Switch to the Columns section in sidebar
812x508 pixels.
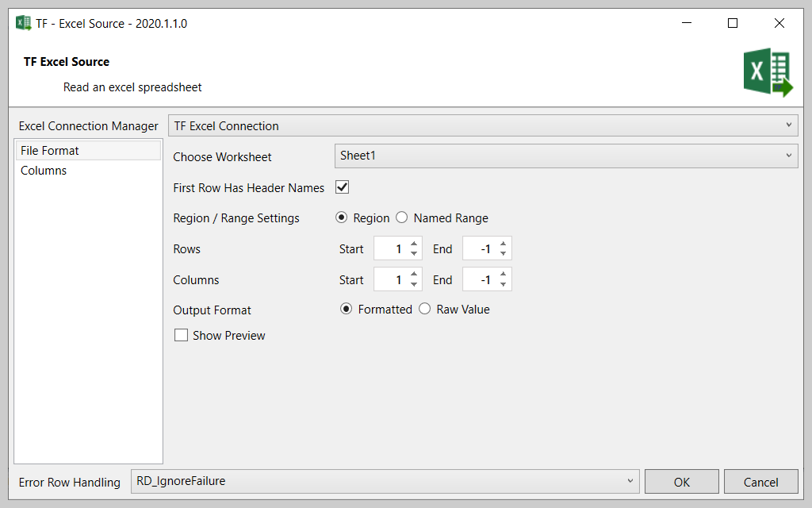click(x=44, y=170)
